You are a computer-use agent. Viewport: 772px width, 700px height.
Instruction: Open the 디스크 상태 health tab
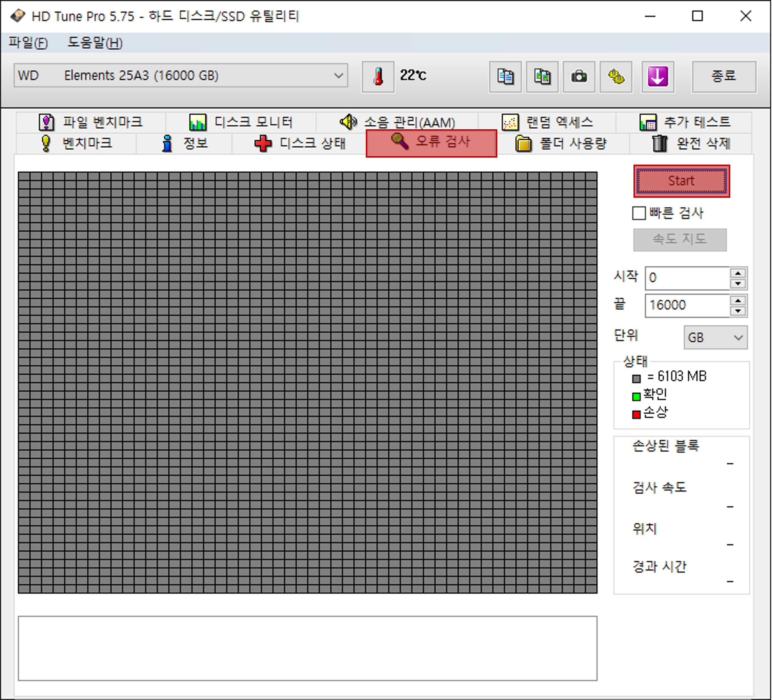click(300, 143)
